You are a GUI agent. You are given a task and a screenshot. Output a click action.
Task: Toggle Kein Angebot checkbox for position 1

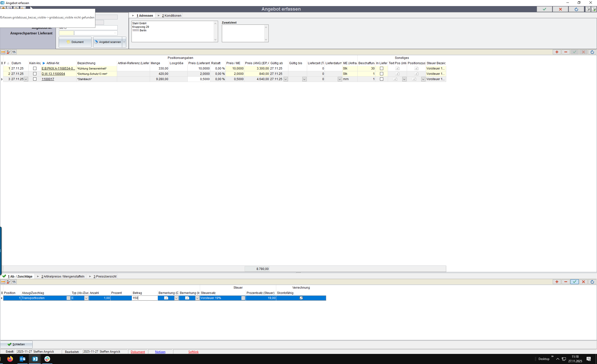pos(35,69)
